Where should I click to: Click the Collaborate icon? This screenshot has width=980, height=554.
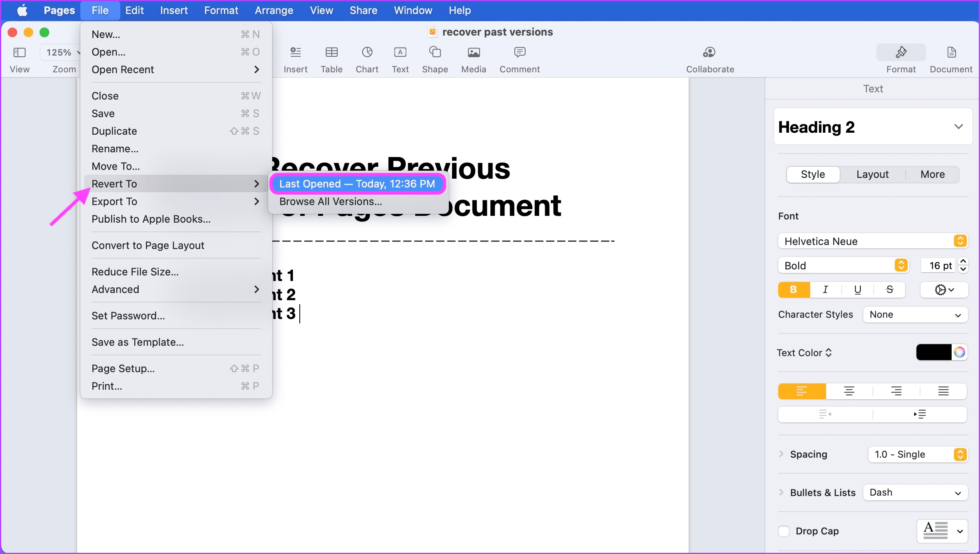coord(710,52)
